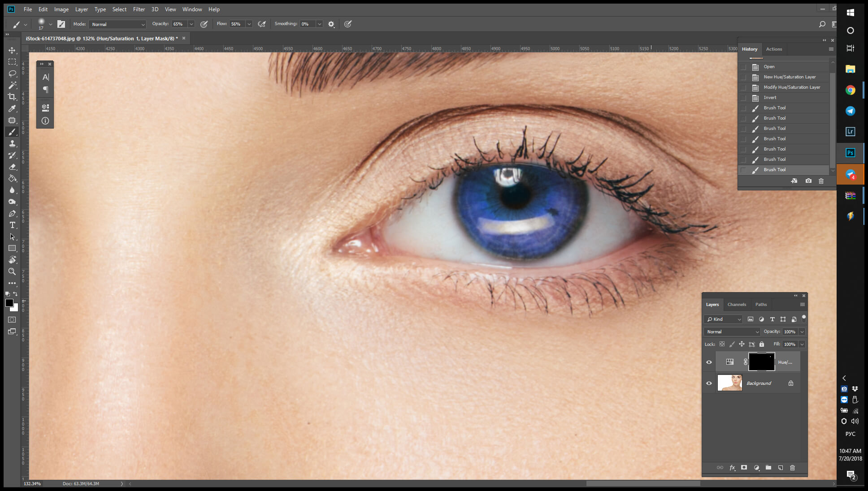Open the Mode dropdown in options bar
The height and width of the screenshot is (491, 868).
point(117,25)
